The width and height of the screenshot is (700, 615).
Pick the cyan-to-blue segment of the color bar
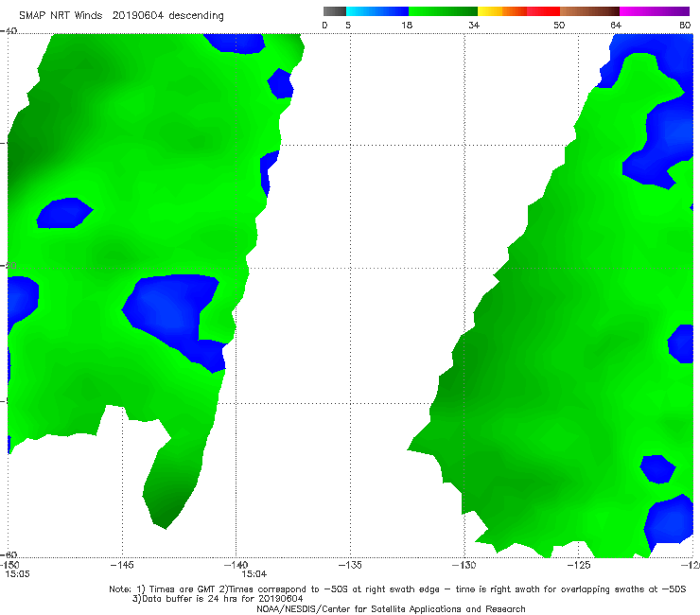(x=377, y=11)
